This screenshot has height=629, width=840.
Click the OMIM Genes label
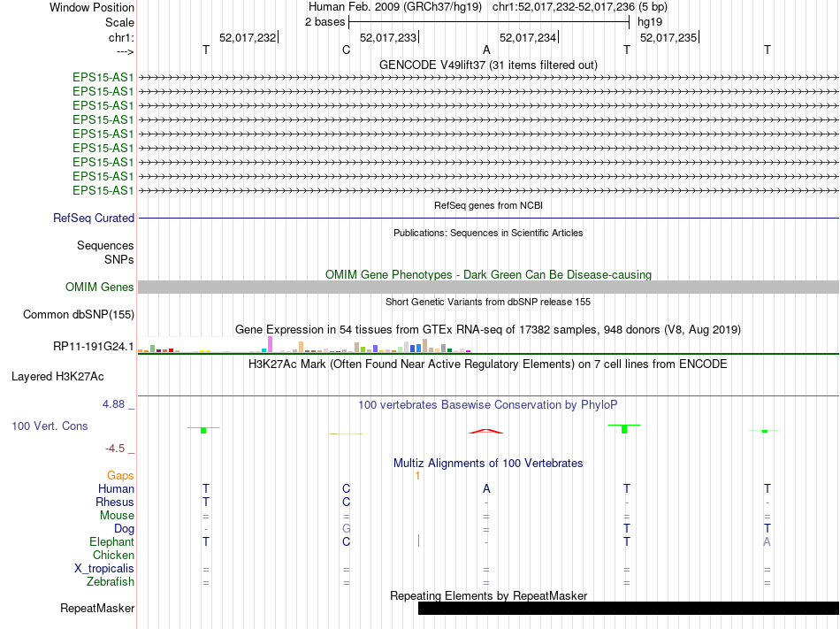pyautogui.click(x=99, y=288)
